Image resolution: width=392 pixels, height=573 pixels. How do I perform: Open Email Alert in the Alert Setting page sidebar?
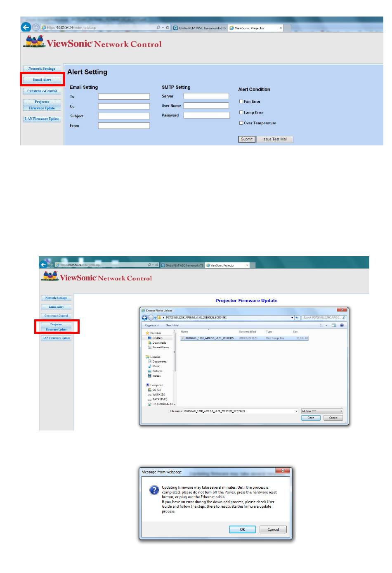pos(42,80)
